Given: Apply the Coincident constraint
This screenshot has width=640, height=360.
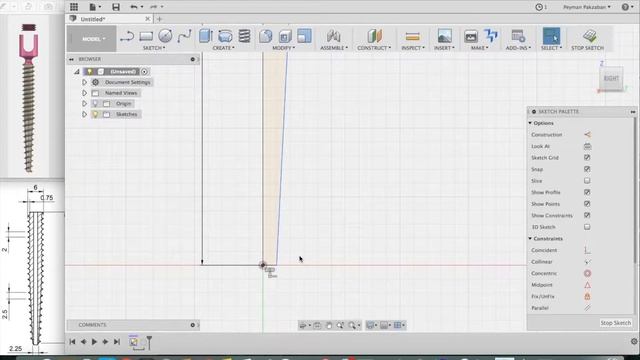Looking at the screenshot, I should [587, 250].
